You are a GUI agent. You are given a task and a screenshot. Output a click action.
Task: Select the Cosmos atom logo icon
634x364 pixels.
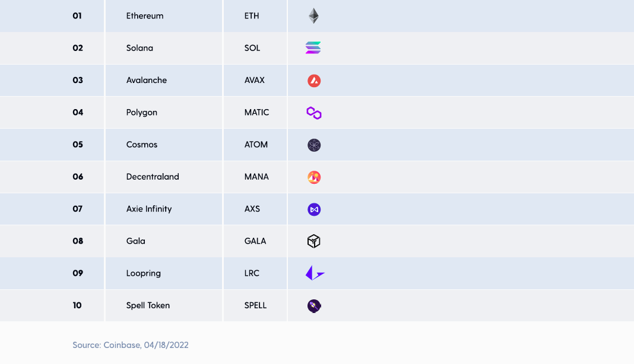point(314,145)
